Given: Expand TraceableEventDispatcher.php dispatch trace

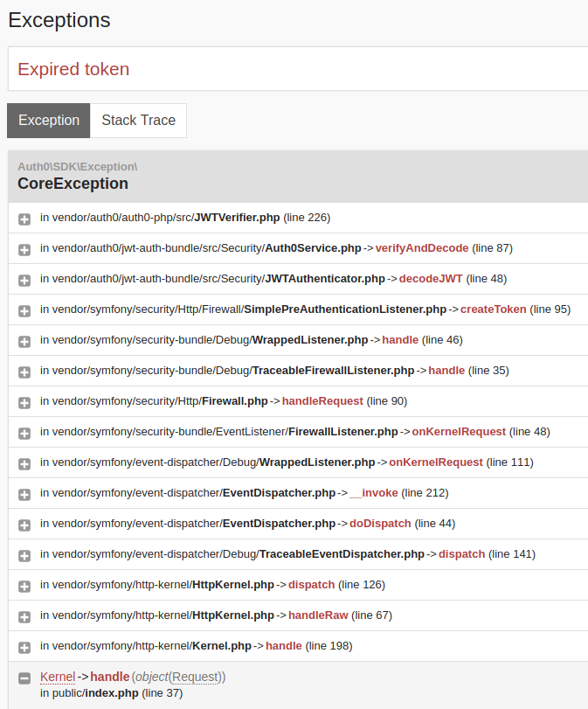Looking at the screenshot, I should 24,556.
